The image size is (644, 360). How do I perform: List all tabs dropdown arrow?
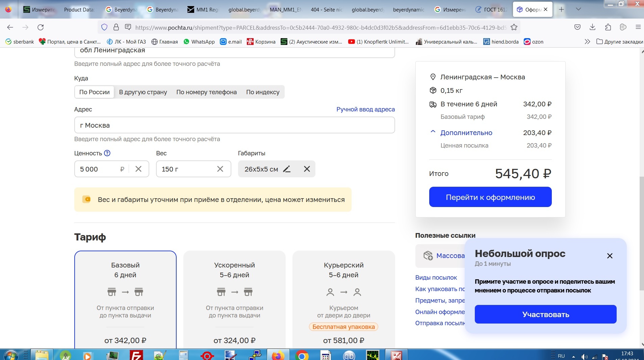click(x=578, y=9)
